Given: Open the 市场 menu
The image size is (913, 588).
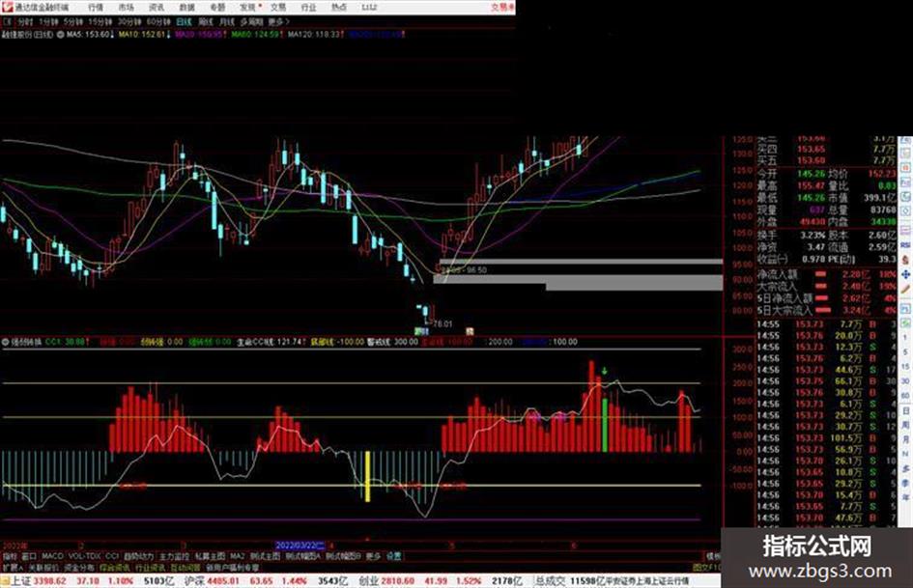Looking at the screenshot, I should [126, 7].
